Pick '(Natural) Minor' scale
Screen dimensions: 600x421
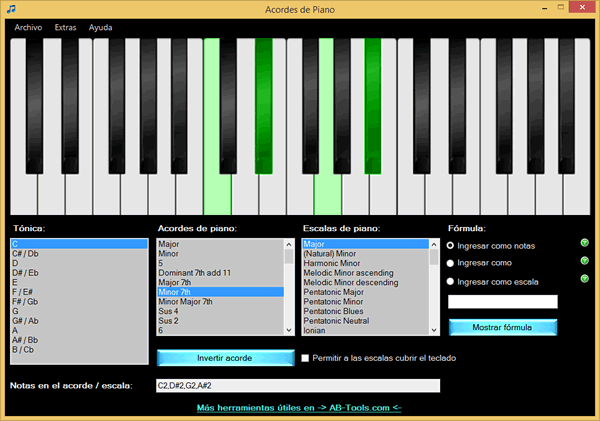[366, 253]
